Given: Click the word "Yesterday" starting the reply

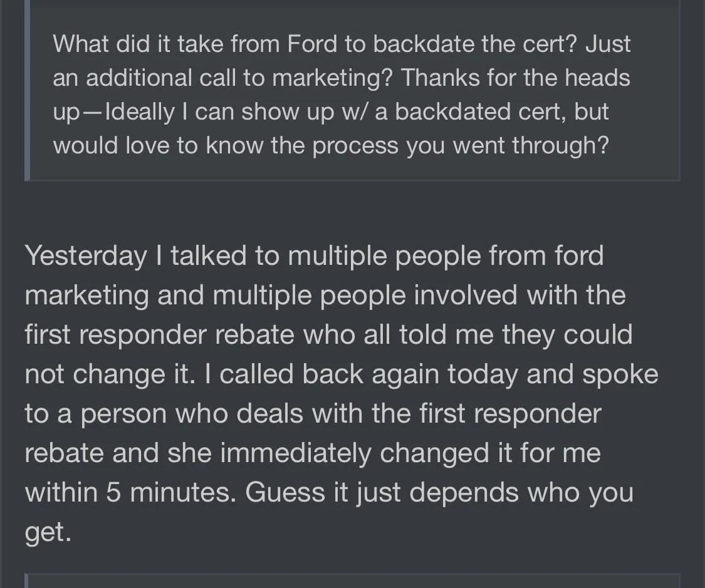Looking at the screenshot, I should (x=85, y=256).
